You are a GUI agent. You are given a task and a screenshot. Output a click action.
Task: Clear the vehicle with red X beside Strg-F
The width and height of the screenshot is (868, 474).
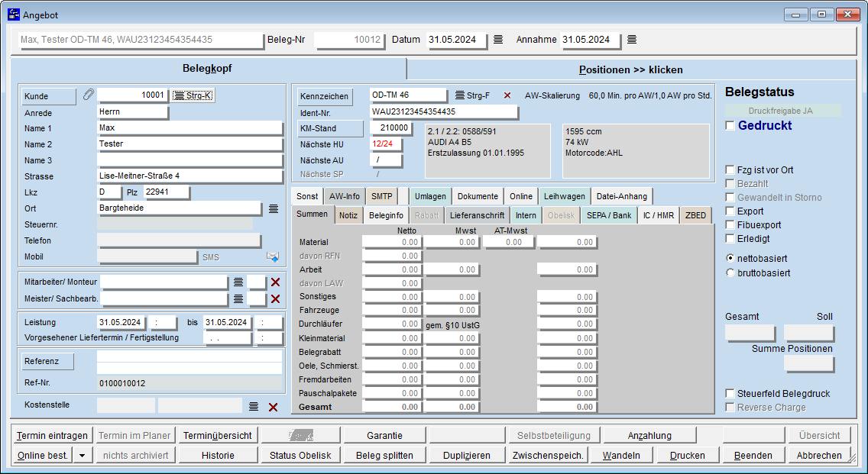(507, 95)
